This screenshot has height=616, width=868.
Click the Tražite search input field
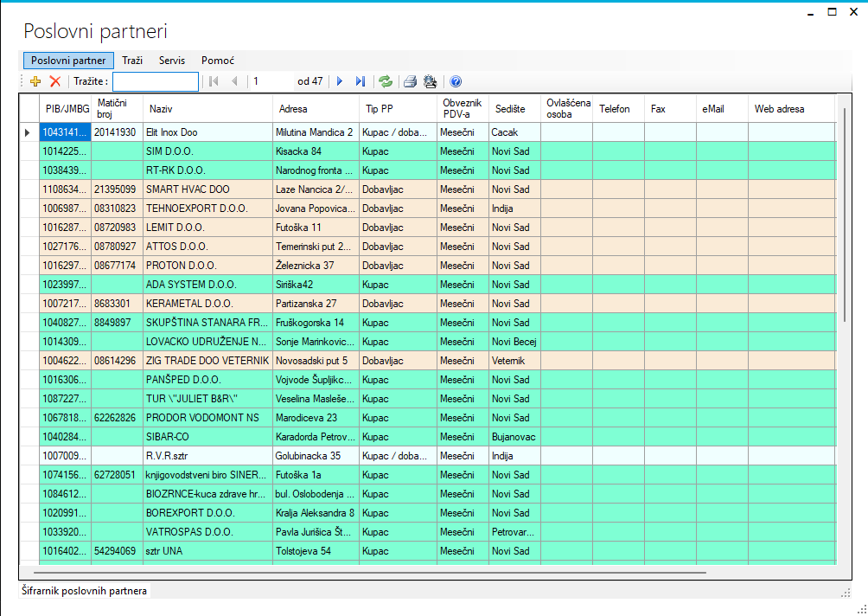tap(156, 81)
